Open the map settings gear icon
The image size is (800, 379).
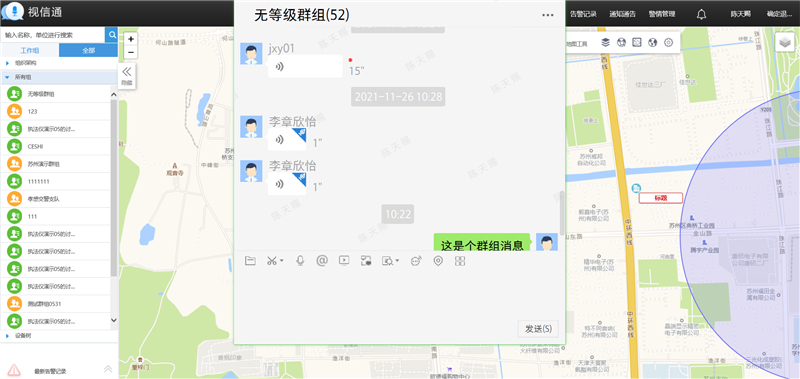click(x=668, y=42)
